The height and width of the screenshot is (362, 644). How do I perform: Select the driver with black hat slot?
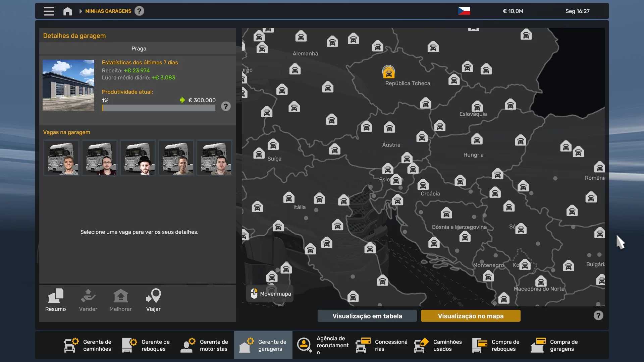coord(138,158)
